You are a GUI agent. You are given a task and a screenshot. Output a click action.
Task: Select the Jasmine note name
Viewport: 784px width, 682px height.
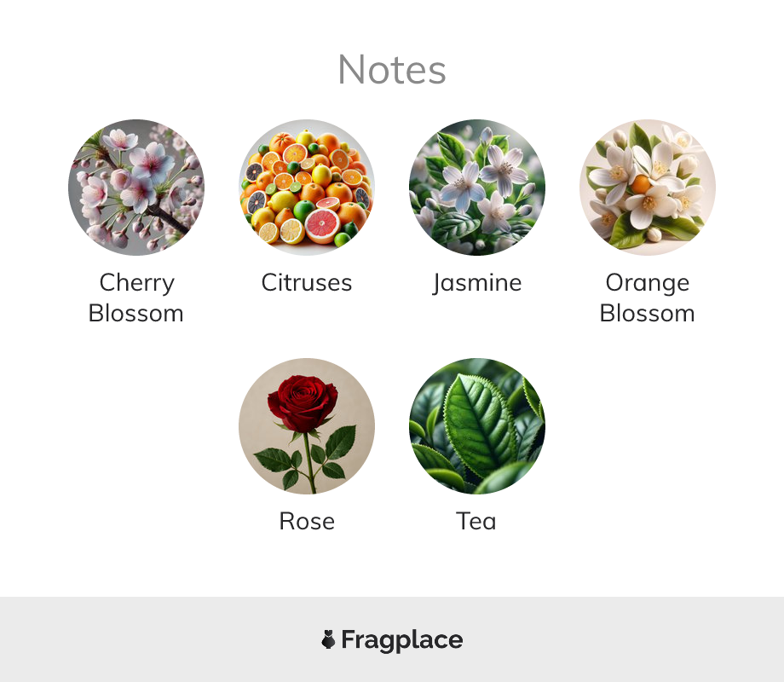tap(477, 284)
